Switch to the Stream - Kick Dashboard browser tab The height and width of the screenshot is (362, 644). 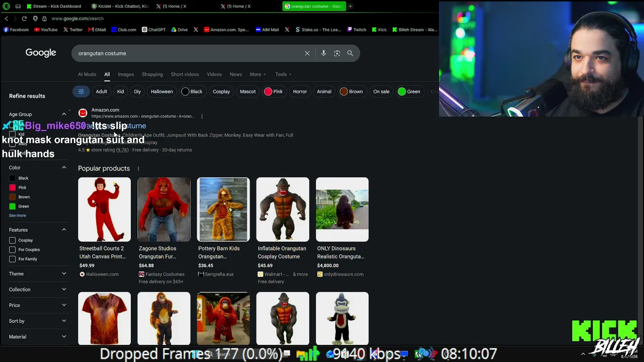(x=55, y=6)
